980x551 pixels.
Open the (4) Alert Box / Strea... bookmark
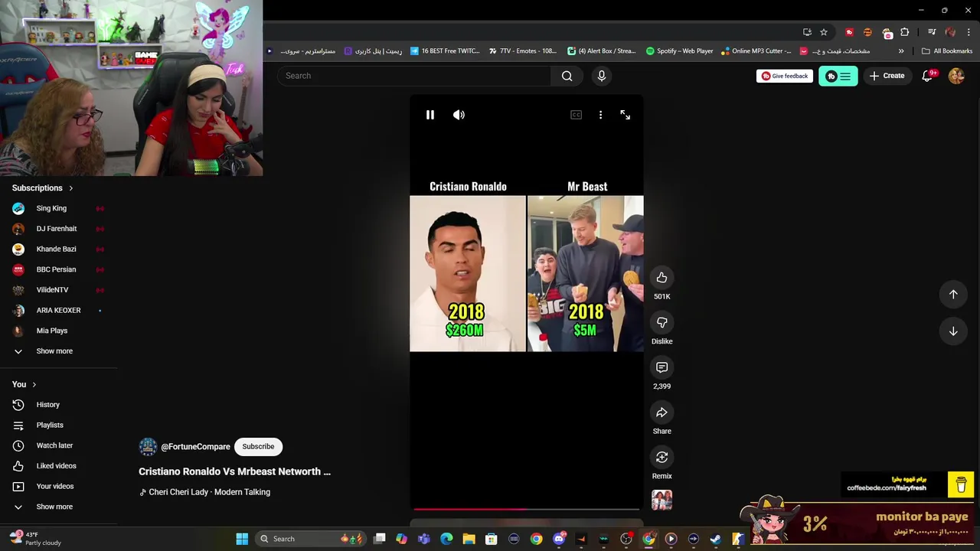coord(601,51)
